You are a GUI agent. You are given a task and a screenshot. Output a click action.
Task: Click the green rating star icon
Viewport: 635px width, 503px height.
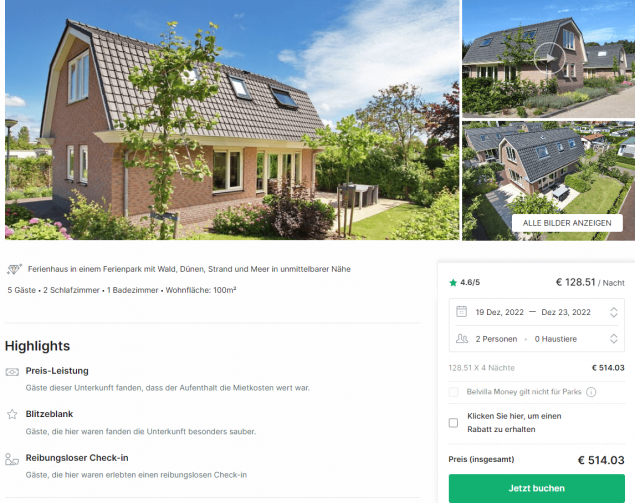click(x=453, y=283)
